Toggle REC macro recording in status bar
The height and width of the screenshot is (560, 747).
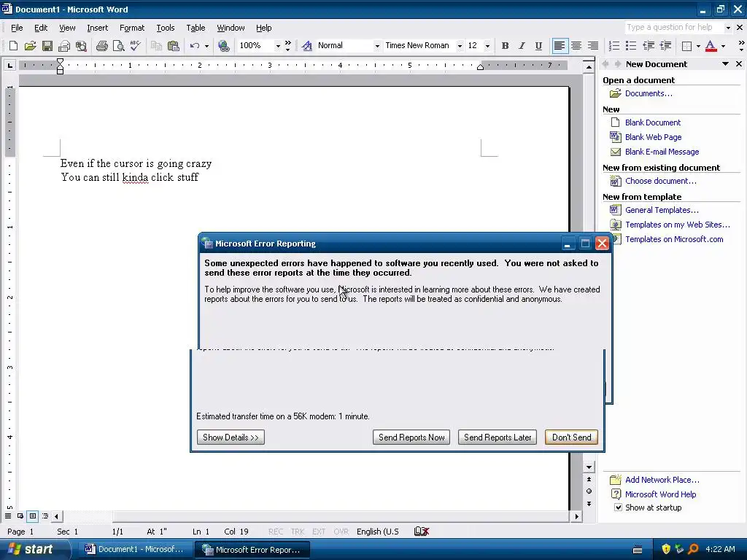(275, 532)
